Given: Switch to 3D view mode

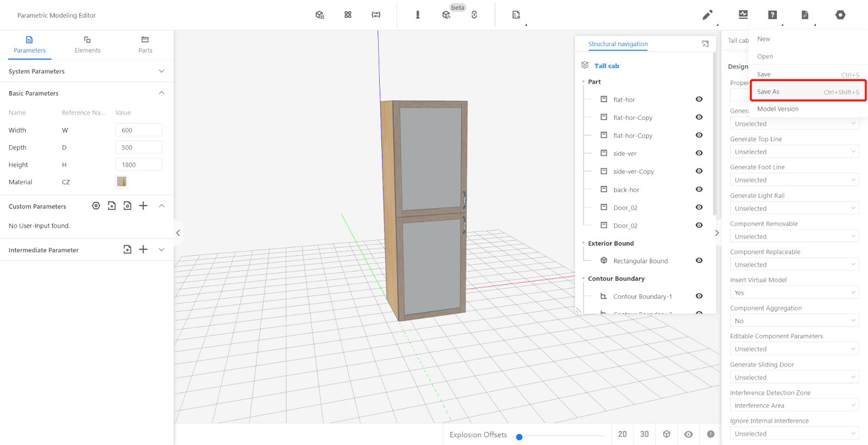Looking at the screenshot, I should coord(644,434).
